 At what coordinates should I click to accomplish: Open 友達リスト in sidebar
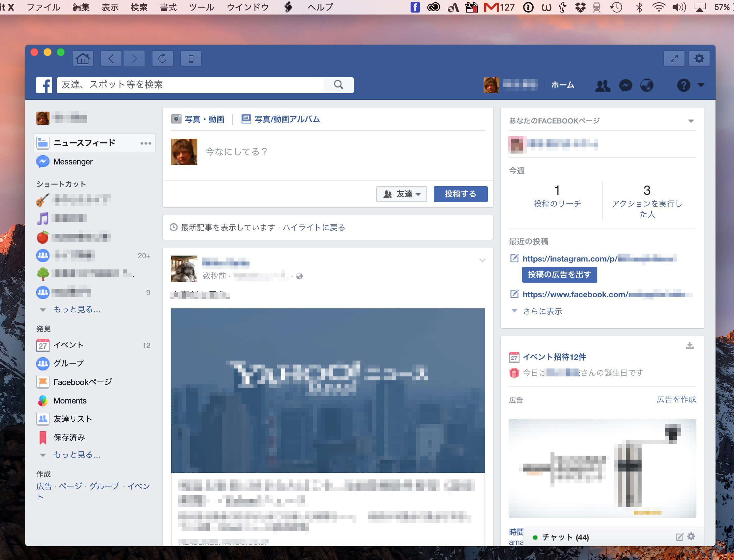tap(72, 419)
